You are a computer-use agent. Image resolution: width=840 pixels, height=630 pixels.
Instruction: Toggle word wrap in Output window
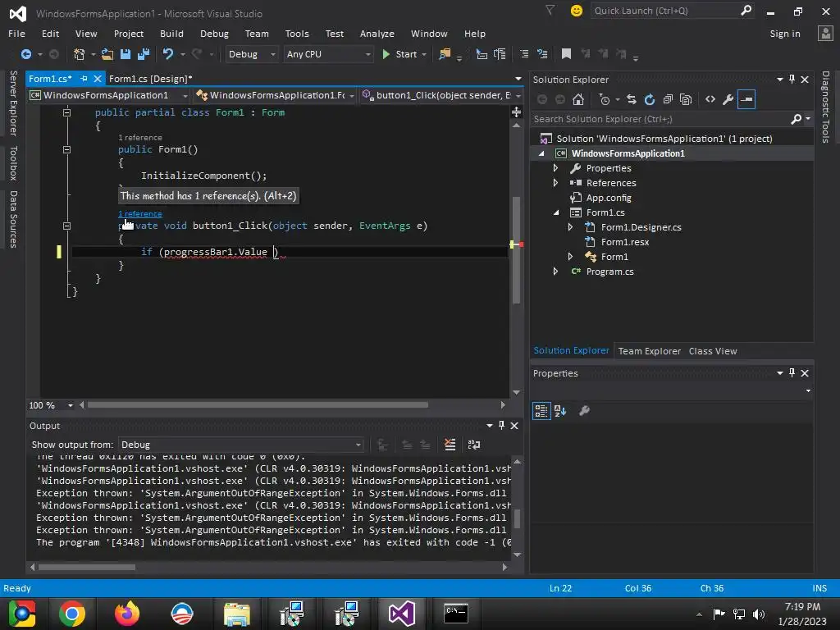[x=474, y=445]
